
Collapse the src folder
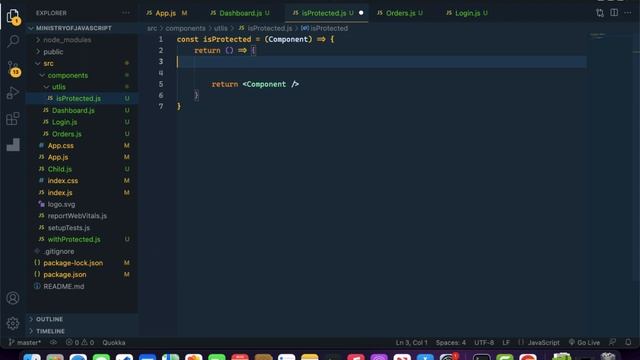(48, 64)
